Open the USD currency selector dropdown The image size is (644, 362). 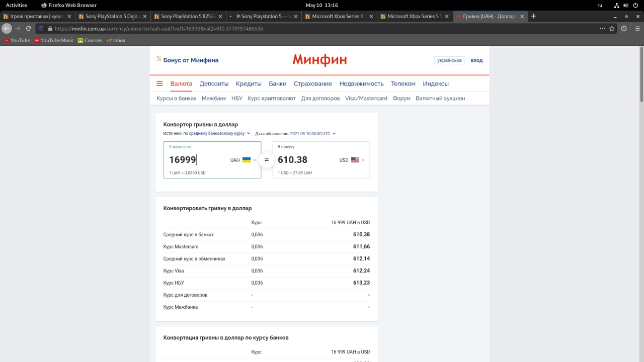[352, 160]
